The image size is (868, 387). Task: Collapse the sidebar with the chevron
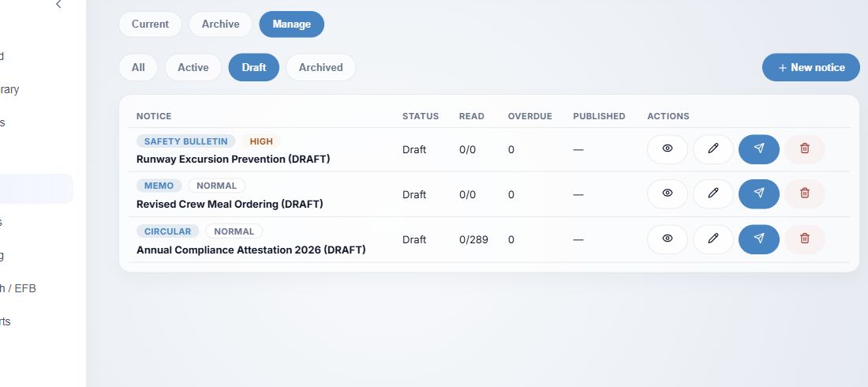tap(58, 5)
